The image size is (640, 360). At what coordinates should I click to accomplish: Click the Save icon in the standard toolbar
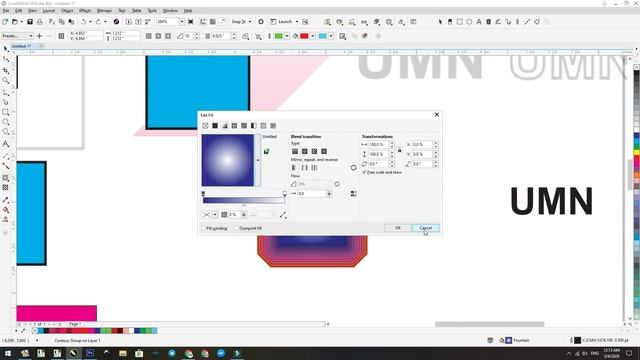pyautogui.click(x=30, y=22)
